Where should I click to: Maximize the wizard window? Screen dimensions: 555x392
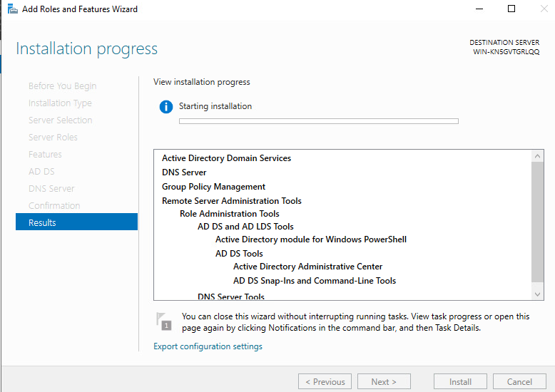tap(511, 9)
